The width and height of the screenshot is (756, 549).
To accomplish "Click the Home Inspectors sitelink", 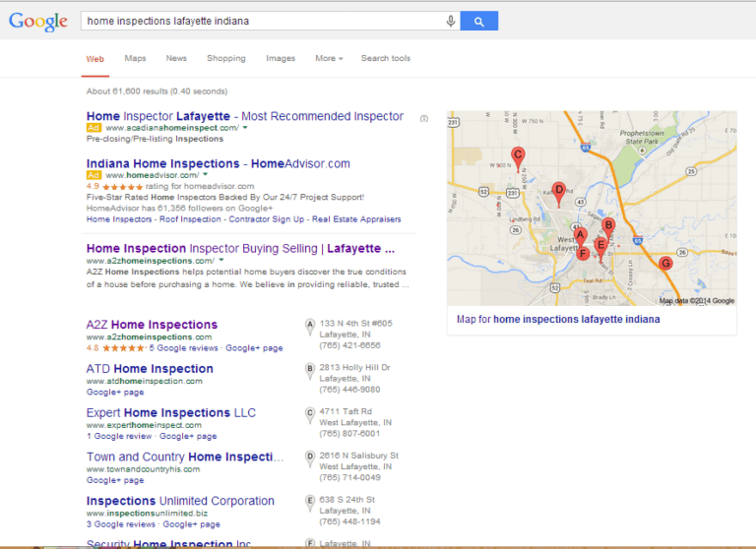I will [x=119, y=219].
